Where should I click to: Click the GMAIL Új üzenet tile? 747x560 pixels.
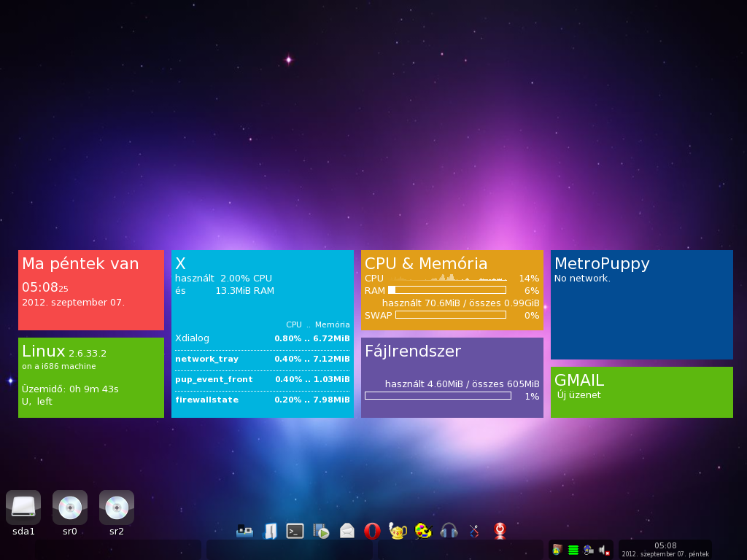(x=641, y=392)
